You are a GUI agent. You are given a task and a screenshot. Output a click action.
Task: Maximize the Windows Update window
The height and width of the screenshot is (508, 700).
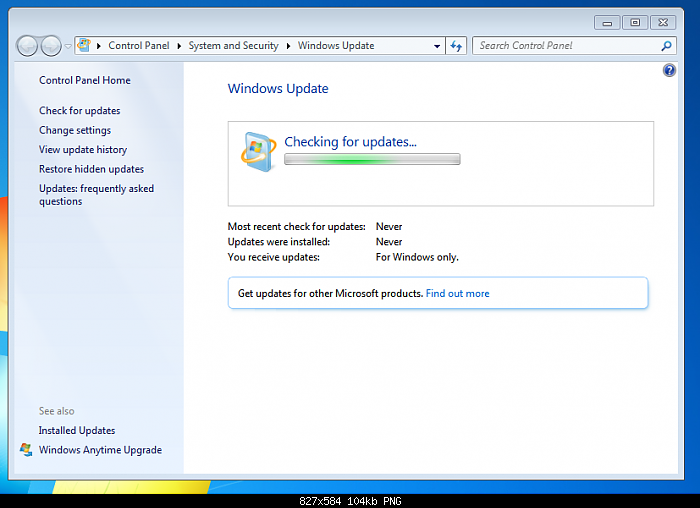pyautogui.click(x=635, y=22)
